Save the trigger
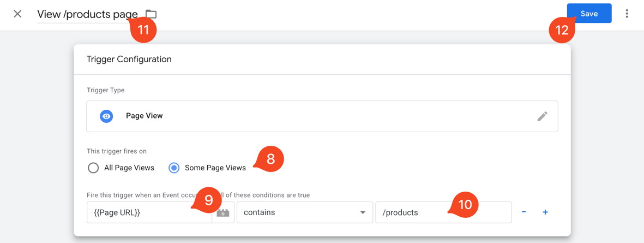 pos(588,14)
